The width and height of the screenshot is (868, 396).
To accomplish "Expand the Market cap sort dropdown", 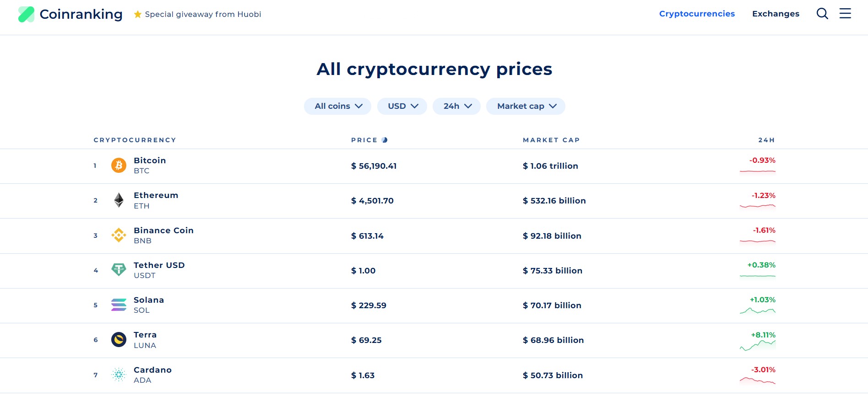I will click(x=526, y=106).
